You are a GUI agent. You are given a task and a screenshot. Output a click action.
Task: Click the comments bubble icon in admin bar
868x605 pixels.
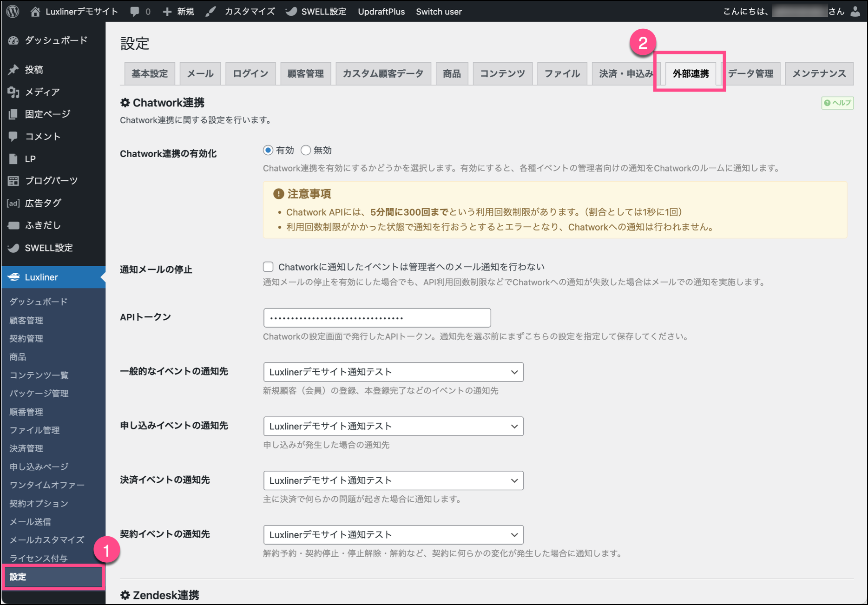[x=135, y=12]
